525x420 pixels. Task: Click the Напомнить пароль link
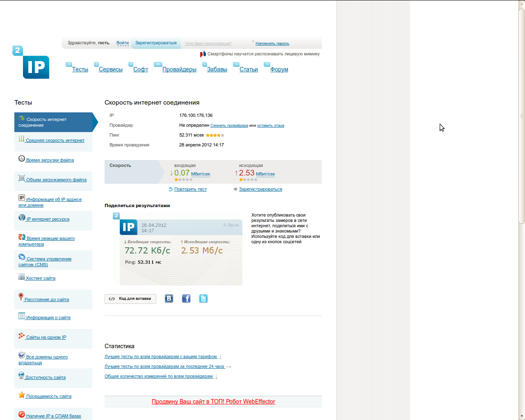click(272, 43)
